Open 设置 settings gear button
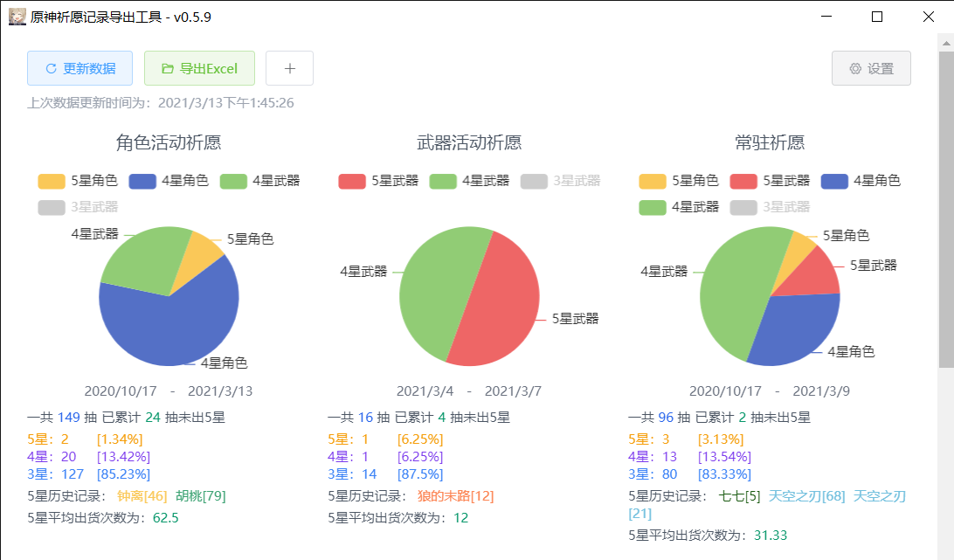 pyautogui.click(x=871, y=68)
